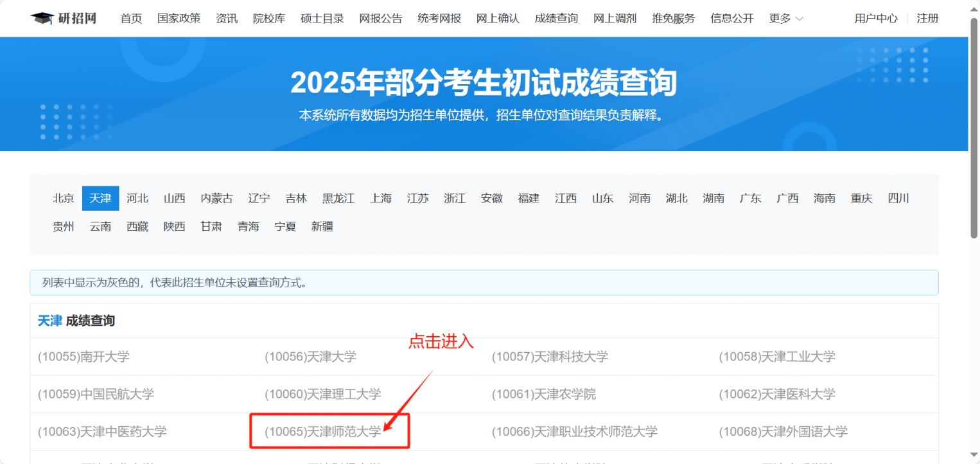The height and width of the screenshot is (464, 980).
Task: Click the 研招网 graduation cap logo
Action: pyautogui.click(x=64, y=18)
